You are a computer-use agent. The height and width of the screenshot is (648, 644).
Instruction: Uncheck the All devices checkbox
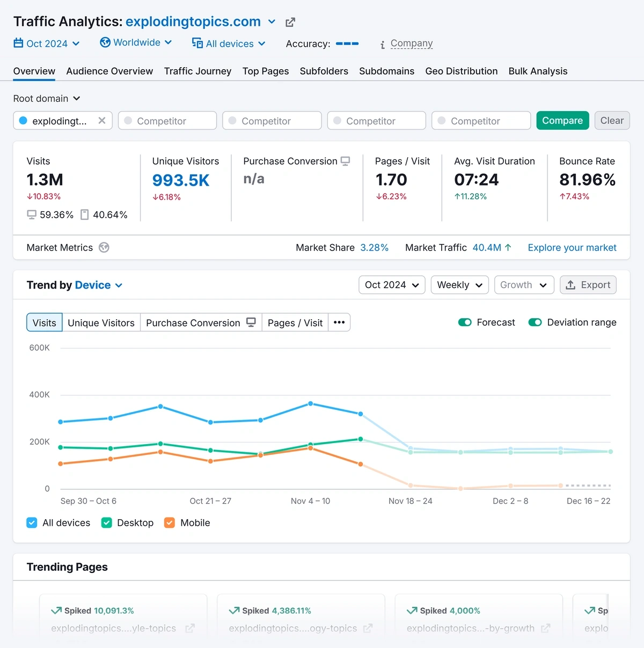pos(32,522)
